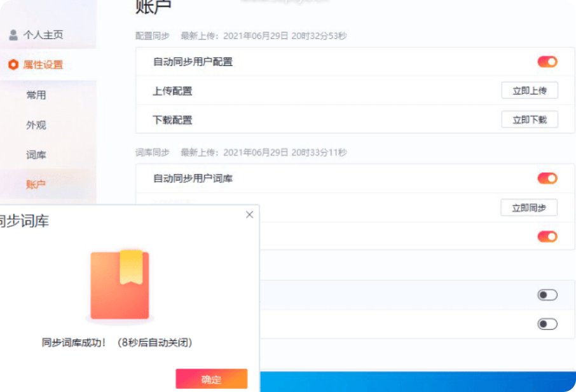Click the orange book icon in dialog
Screen dimensions: 576x392
coord(120,285)
